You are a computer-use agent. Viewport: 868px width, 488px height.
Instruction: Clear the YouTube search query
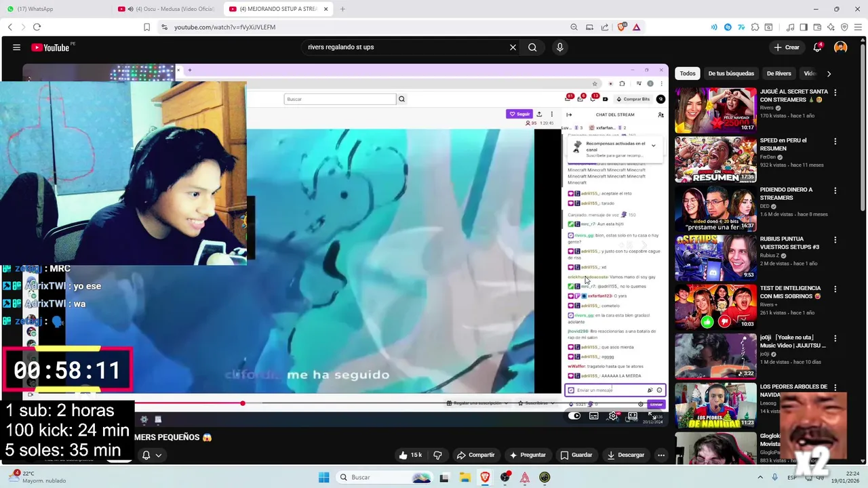pyautogui.click(x=513, y=47)
